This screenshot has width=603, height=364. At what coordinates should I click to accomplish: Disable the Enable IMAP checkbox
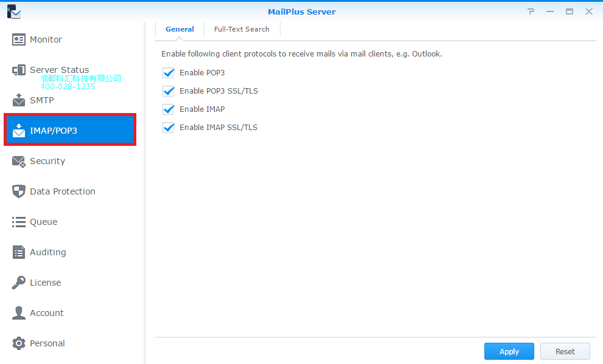pos(169,109)
